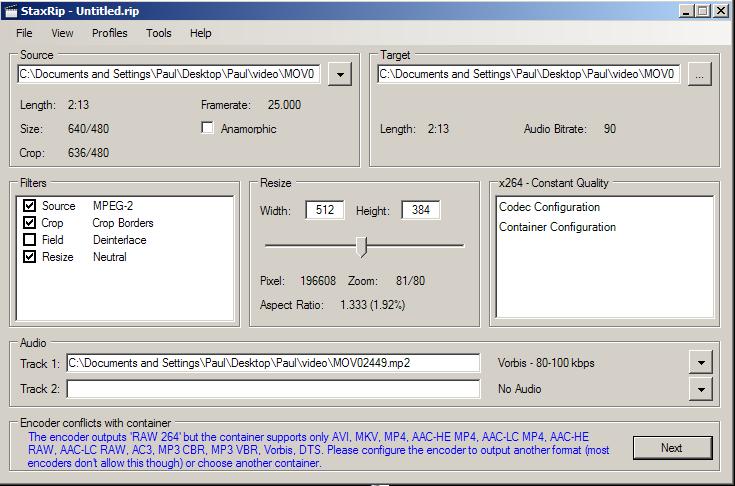Select the MPEG-2 filter text
Image resolution: width=735 pixels, height=486 pixels.
(x=113, y=206)
